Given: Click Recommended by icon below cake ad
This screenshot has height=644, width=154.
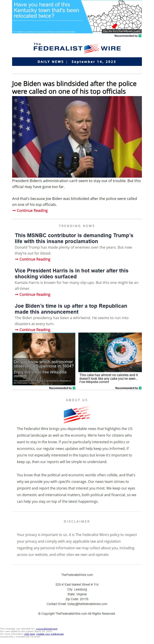Looking at the screenshot, I should [140, 388].
